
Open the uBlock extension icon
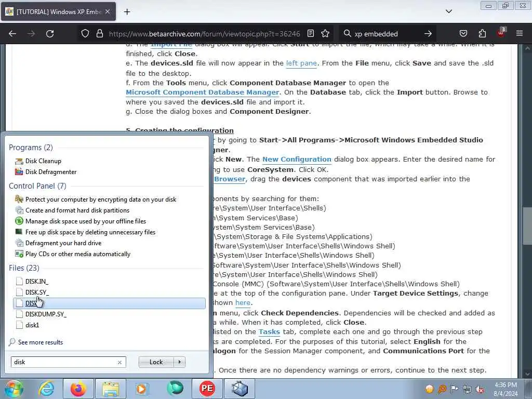[501, 33]
